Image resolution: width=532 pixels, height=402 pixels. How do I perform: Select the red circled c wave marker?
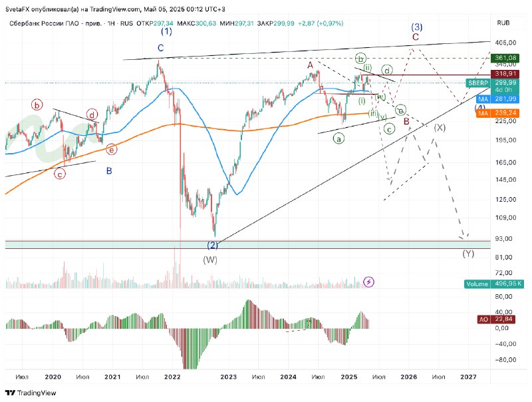tap(60, 174)
